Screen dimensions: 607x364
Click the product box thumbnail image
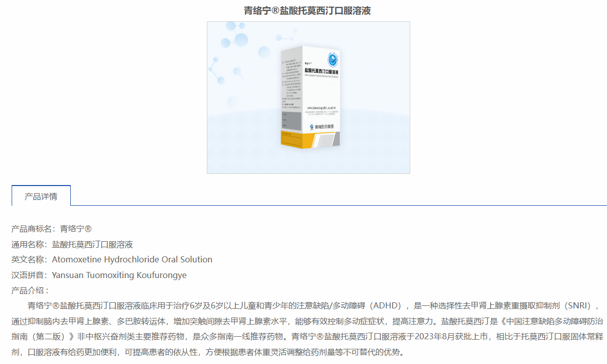point(308,98)
